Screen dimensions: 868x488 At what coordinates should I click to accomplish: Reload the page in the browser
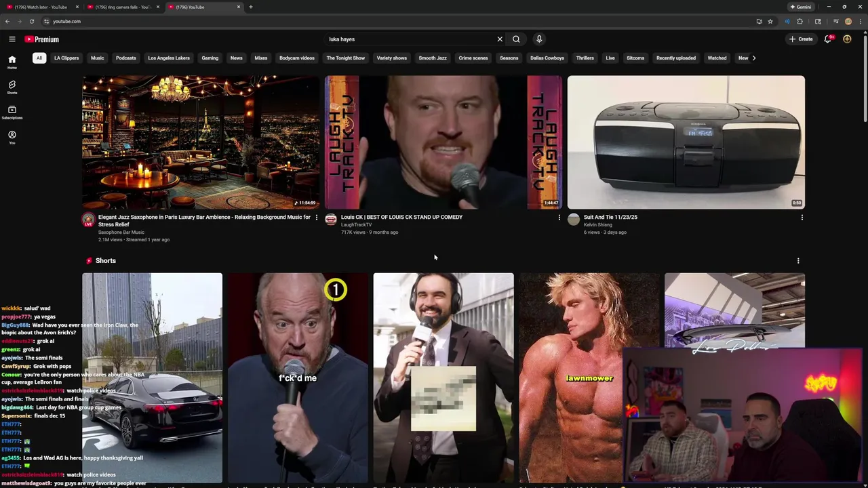pos(31,21)
